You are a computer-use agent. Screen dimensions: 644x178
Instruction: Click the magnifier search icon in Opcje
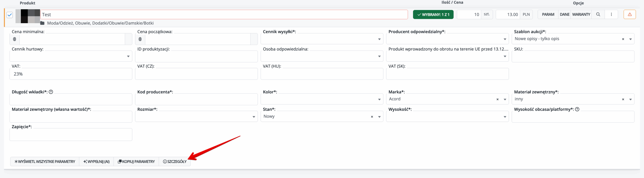[x=598, y=14]
